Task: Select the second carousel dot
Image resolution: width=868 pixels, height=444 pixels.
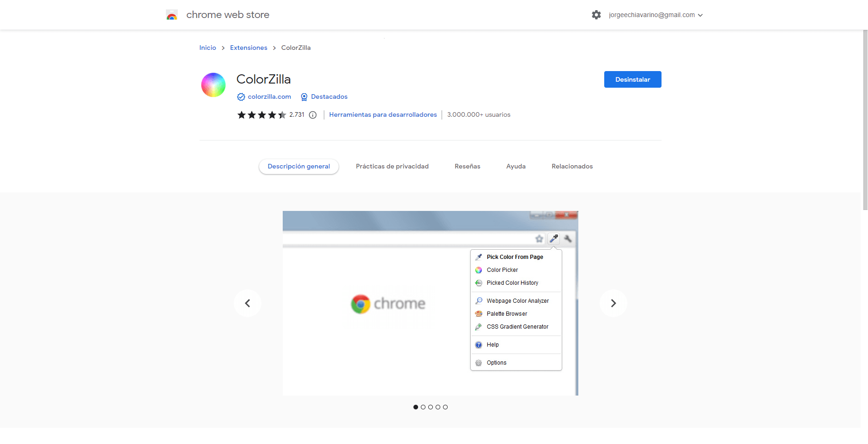Action: (x=423, y=407)
